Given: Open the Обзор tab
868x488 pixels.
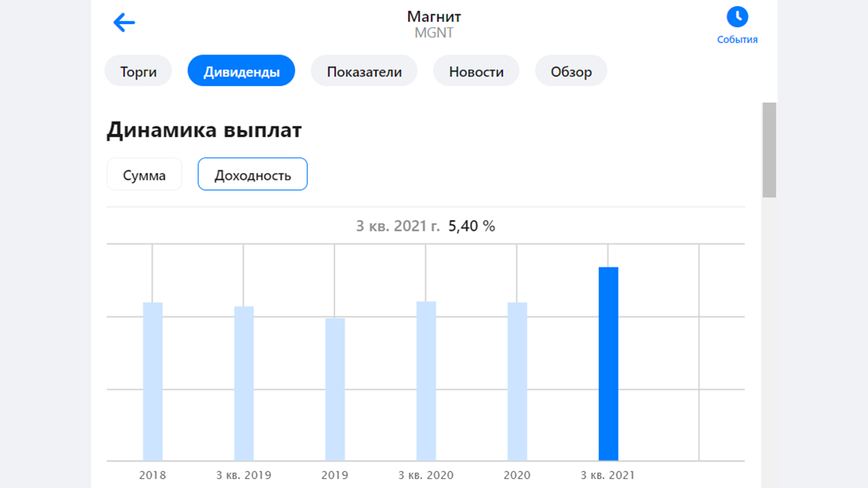Looking at the screenshot, I should pyautogui.click(x=571, y=70).
